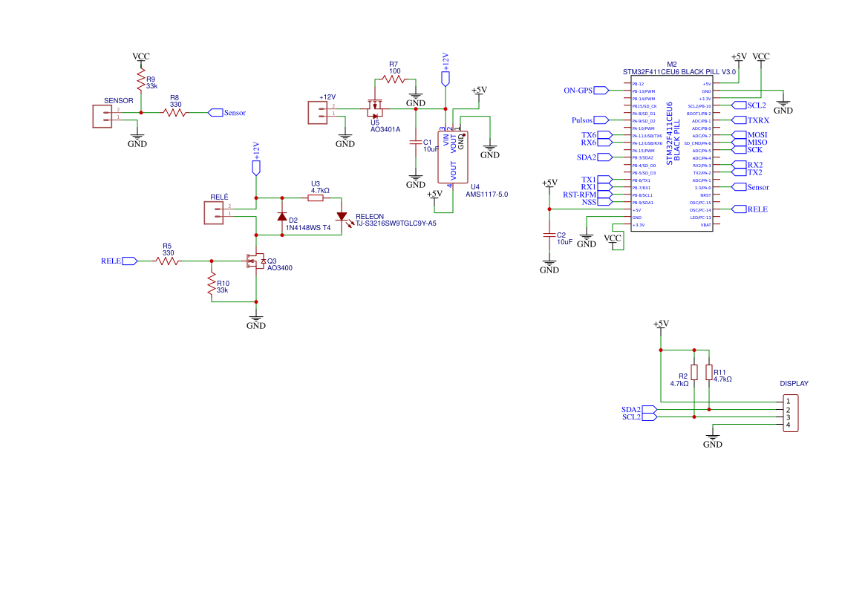
Task: Click the AO3401A MOSFET U5
Action: (x=375, y=108)
